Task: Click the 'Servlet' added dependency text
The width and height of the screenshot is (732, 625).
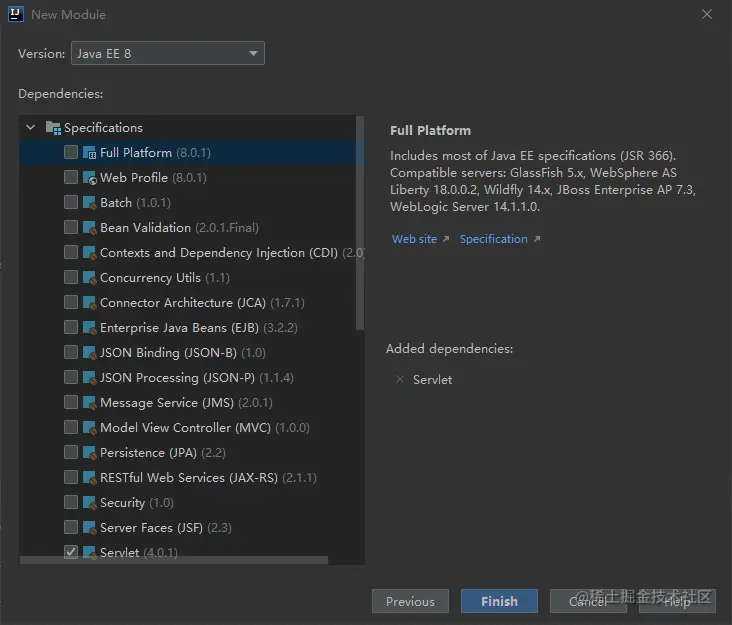Action: click(x=432, y=379)
